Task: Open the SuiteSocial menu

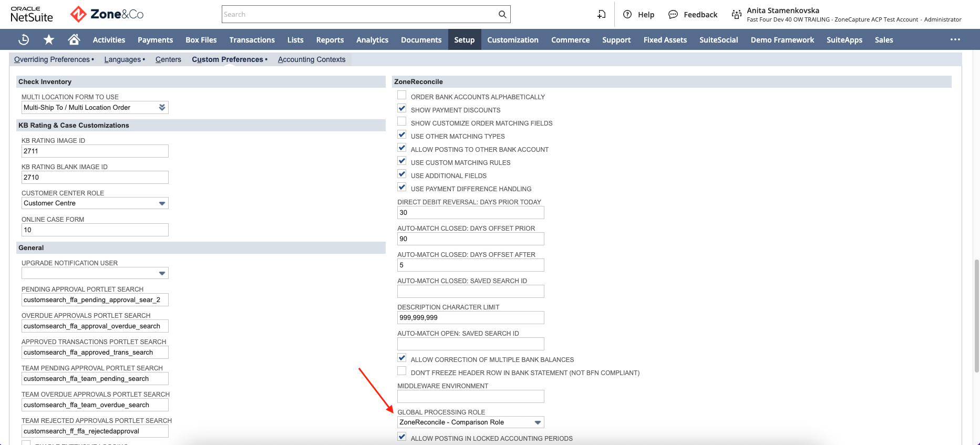Action: click(718, 40)
